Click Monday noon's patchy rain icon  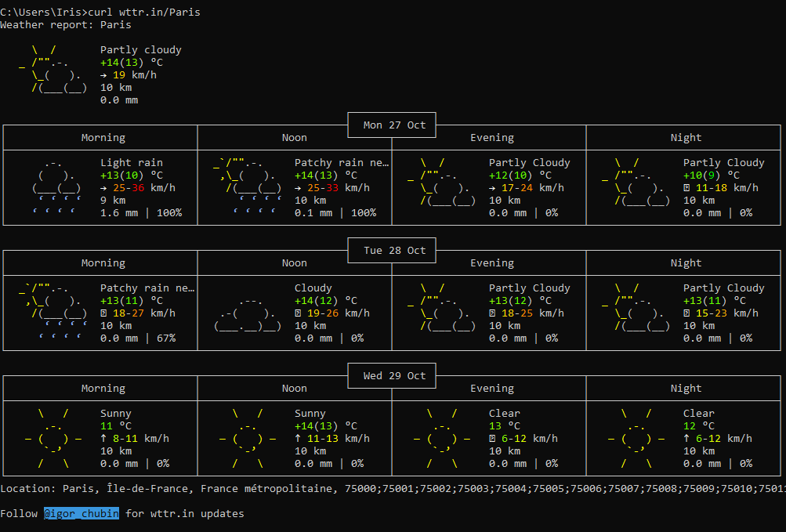pos(248,187)
